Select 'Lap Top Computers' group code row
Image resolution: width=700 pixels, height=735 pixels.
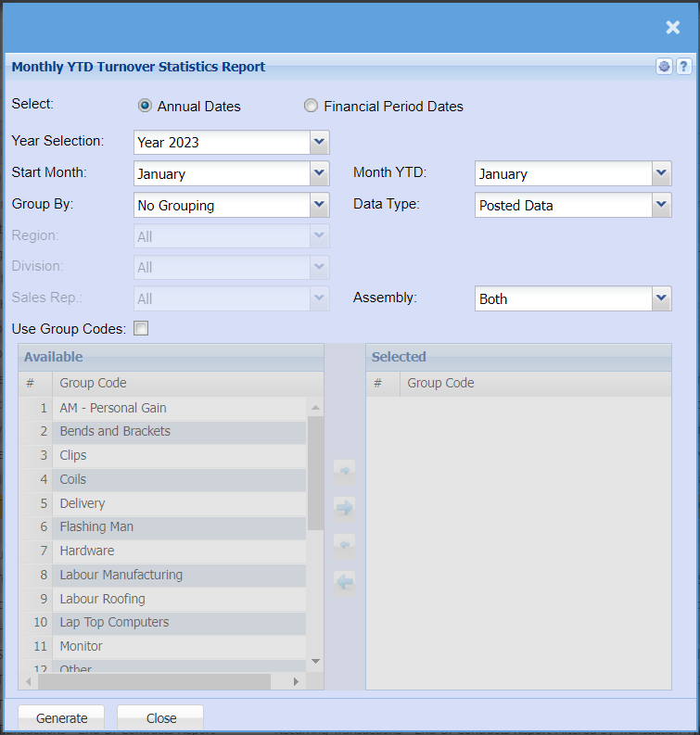click(x=162, y=623)
